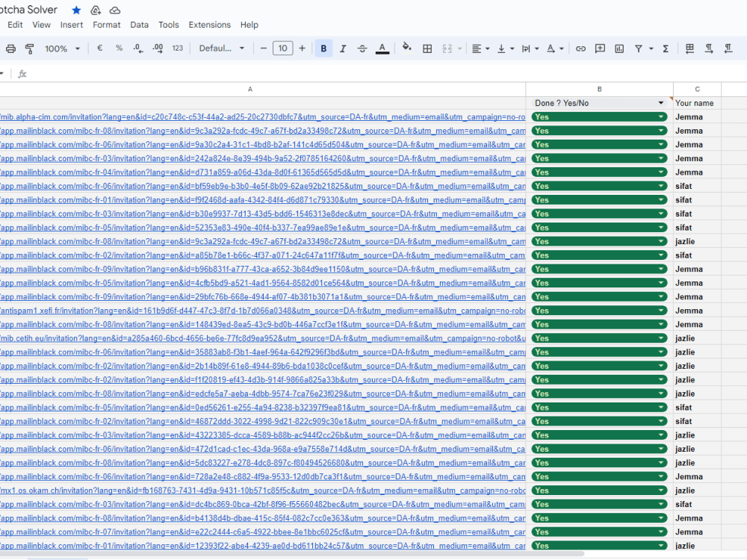Open vertical align options
747x560 pixels.
click(x=506, y=49)
